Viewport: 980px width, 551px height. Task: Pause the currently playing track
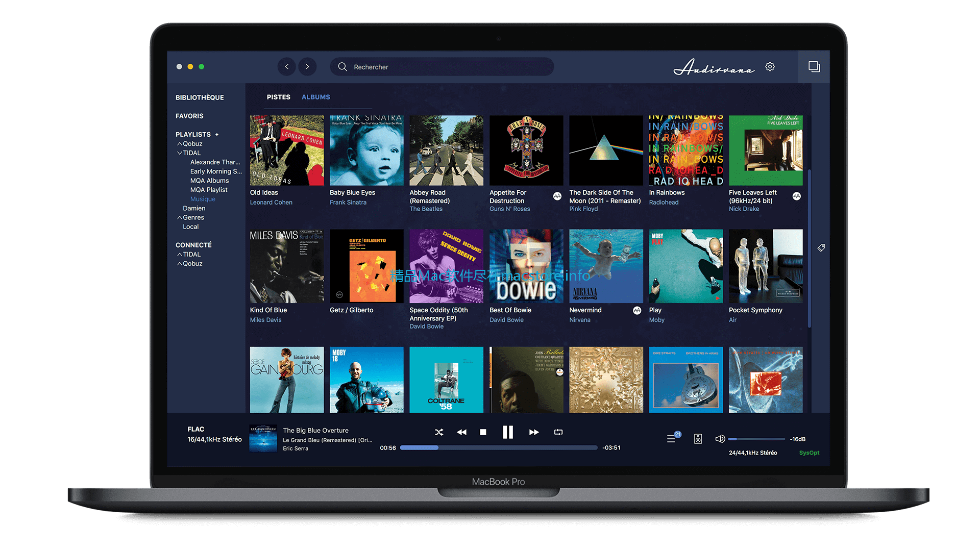point(507,432)
